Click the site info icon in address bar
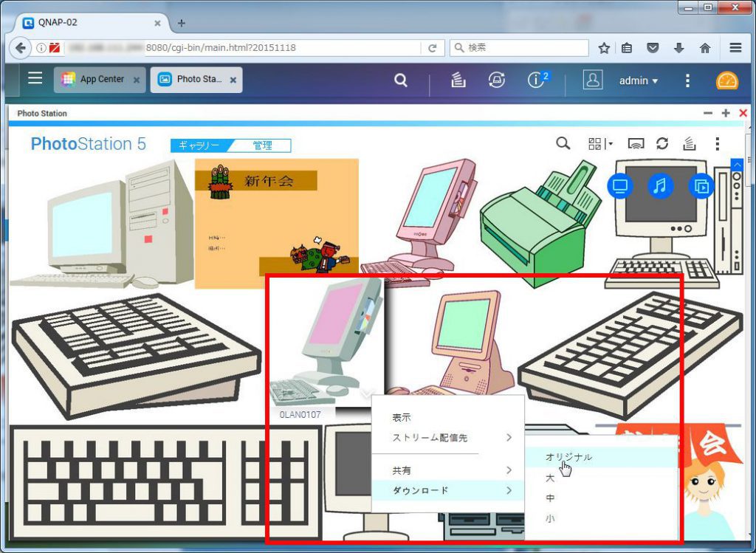The height and width of the screenshot is (553, 756). [41, 48]
